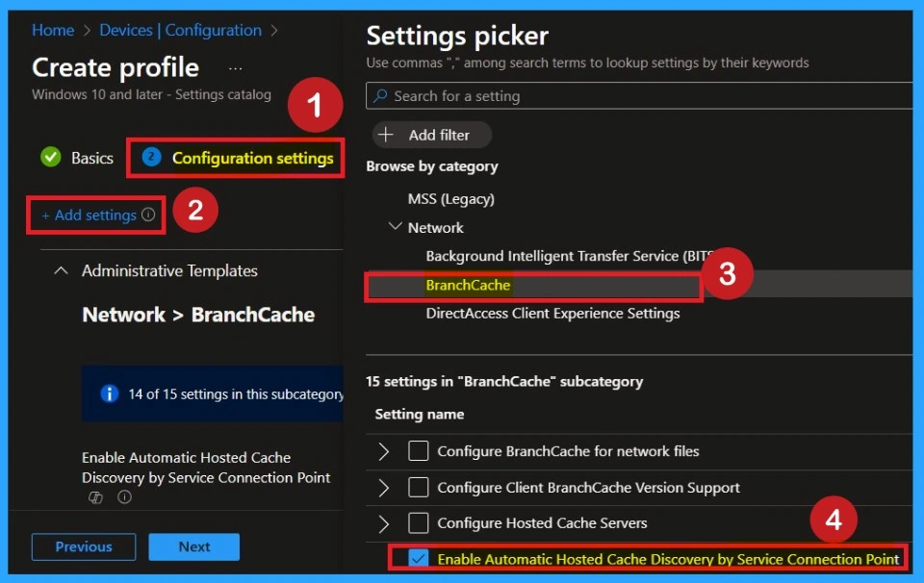Click the blue info icon in the 14 of 15 banner
Viewport: 924px width, 583px height.
[x=110, y=393]
